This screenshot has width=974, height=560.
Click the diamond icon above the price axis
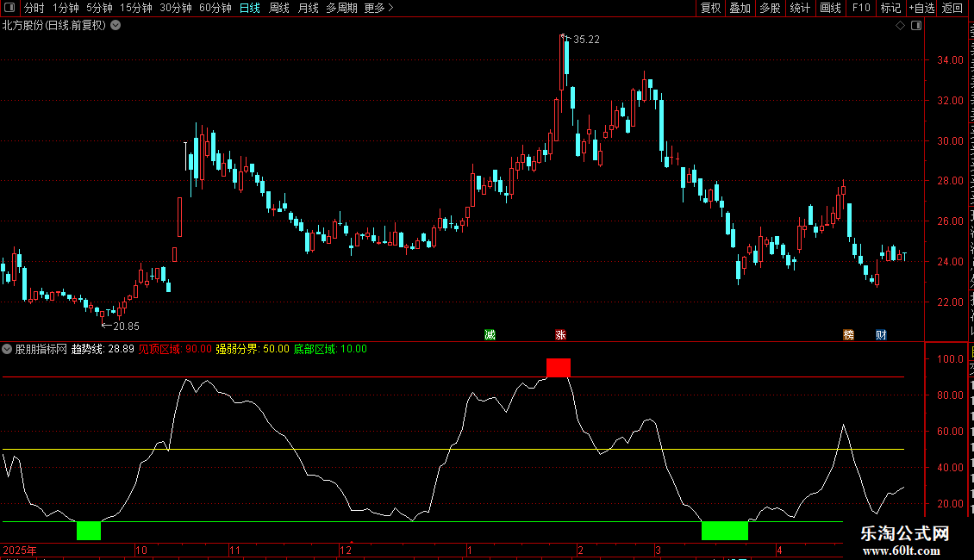(x=900, y=26)
